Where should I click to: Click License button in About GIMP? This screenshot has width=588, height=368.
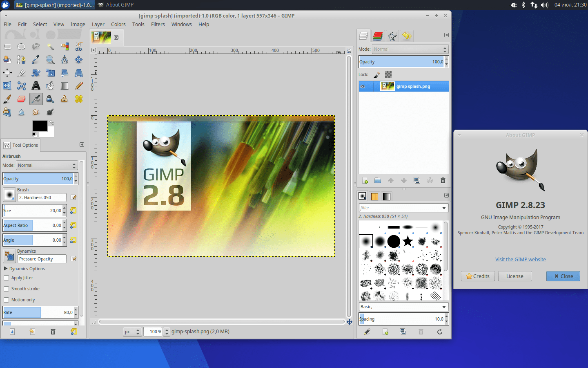[515, 276]
